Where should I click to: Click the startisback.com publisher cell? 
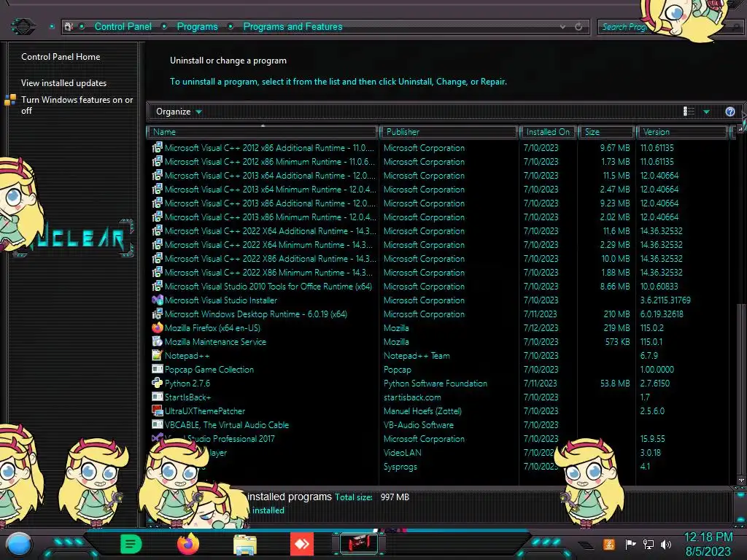pyautogui.click(x=412, y=397)
